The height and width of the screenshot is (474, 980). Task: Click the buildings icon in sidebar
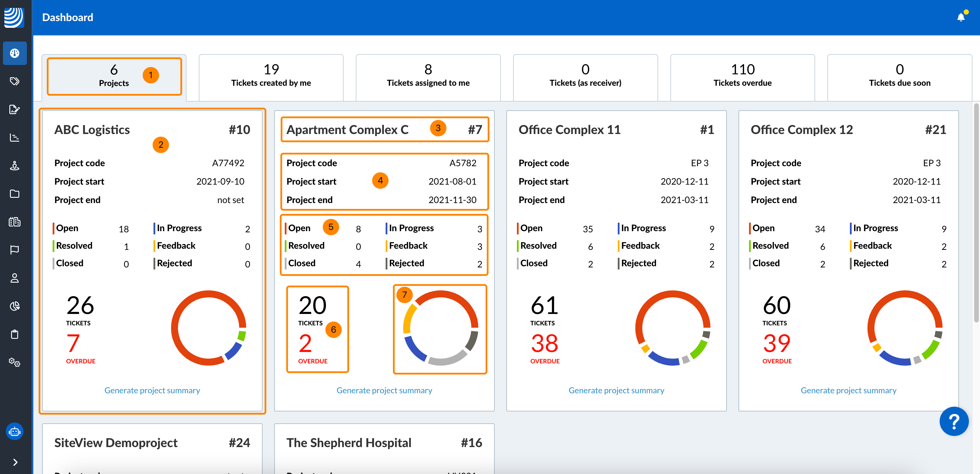14,221
